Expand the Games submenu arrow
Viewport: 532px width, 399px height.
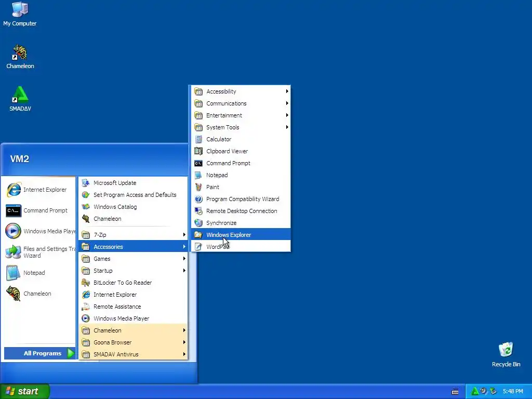tap(184, 259)
